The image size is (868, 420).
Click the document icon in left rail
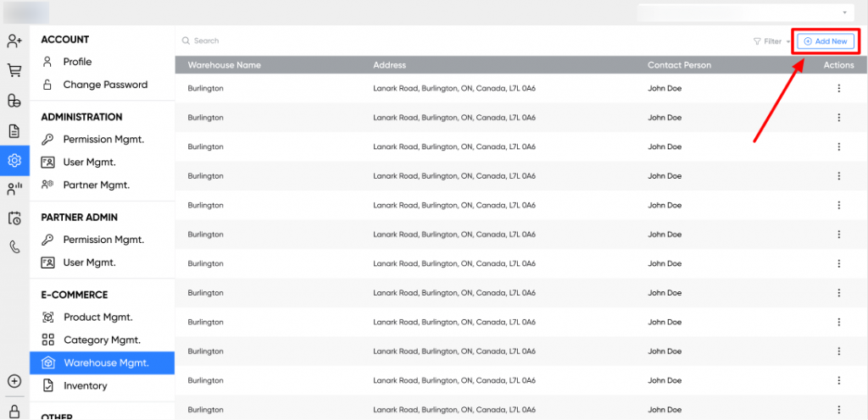pyautogui.click(x=14, y=131)
